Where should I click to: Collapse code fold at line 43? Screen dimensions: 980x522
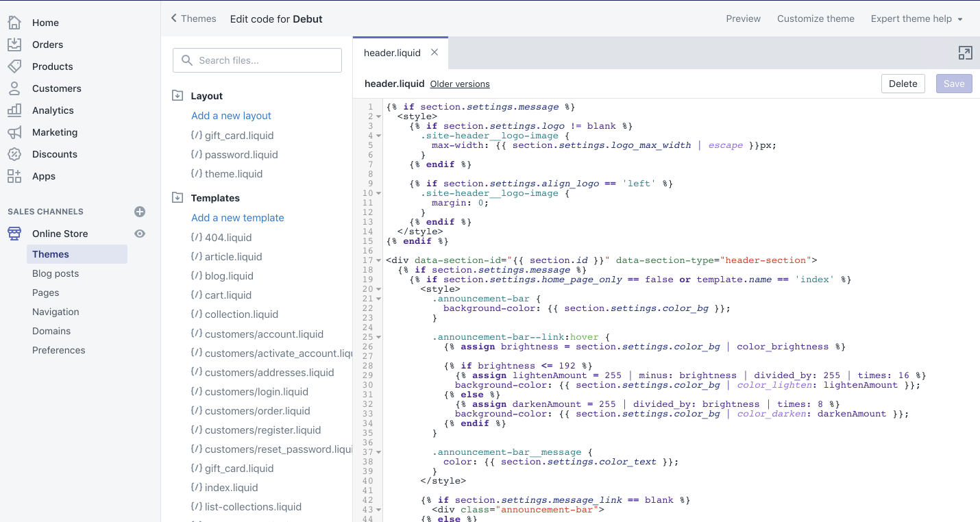pos(379,510)
